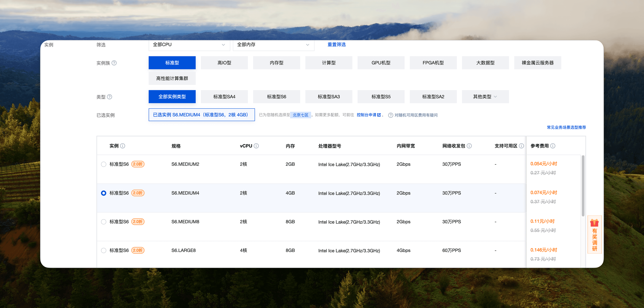
Task: Open the 全部内存 dropdown
Action: [x=273, y=45]
